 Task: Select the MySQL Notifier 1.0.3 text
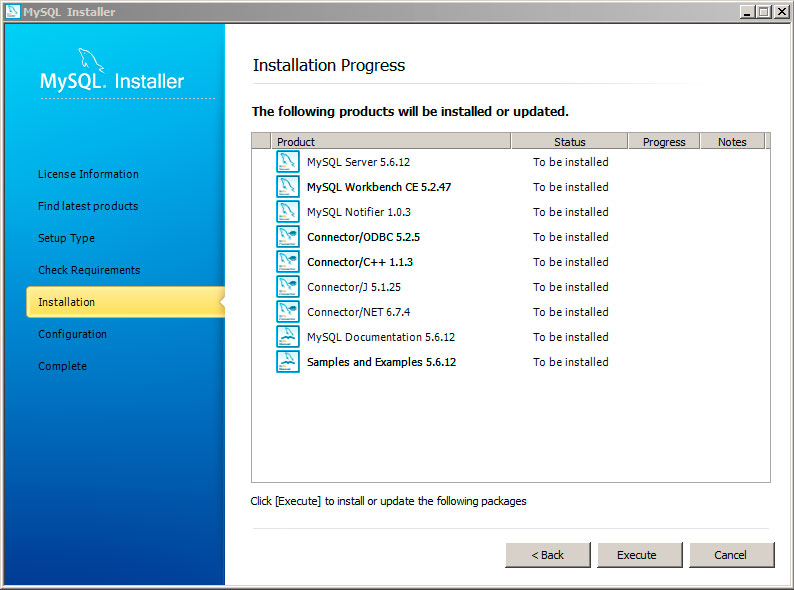coord(359,212)
